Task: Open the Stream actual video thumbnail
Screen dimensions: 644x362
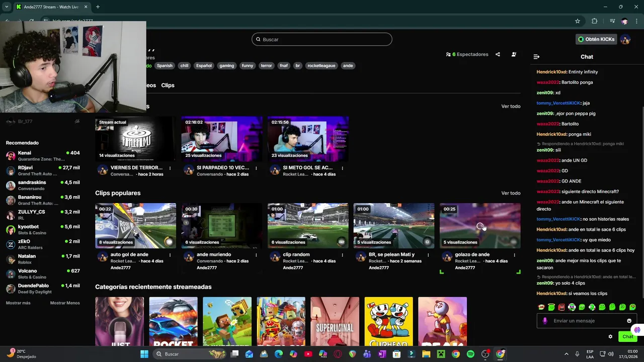Action: pos(135,139)
